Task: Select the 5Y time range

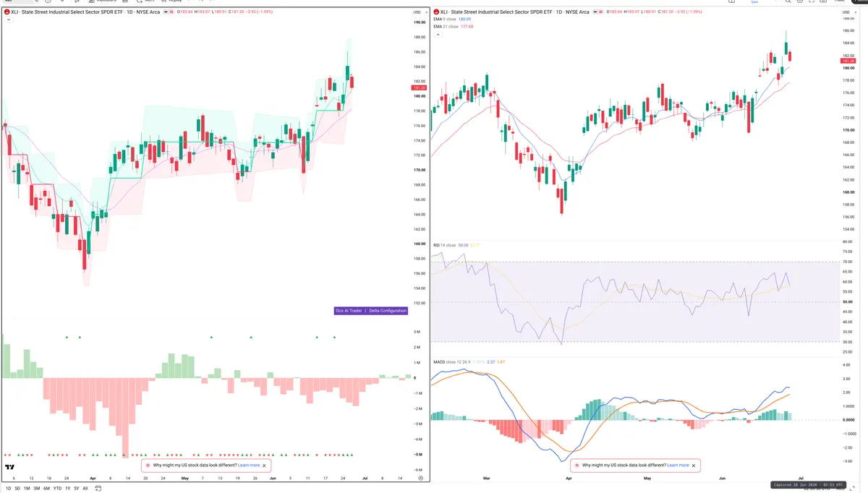Action: (77, 489)
